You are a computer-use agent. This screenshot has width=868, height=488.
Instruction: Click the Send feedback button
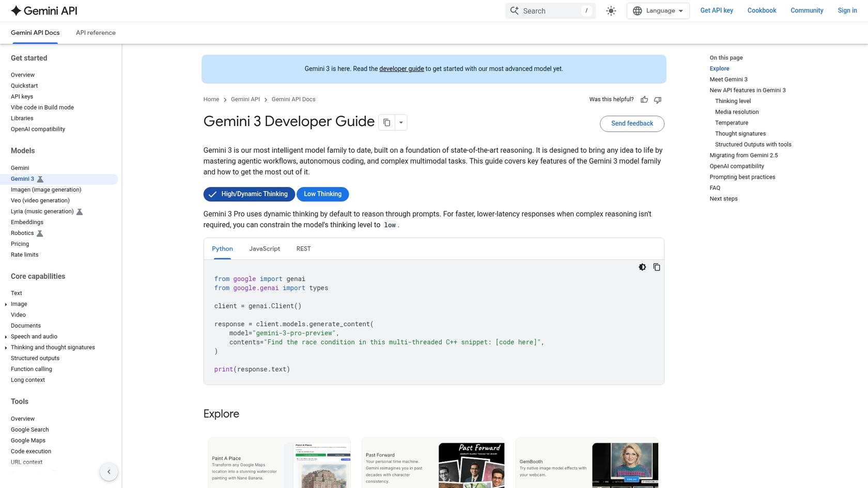(x=631, y=123)
